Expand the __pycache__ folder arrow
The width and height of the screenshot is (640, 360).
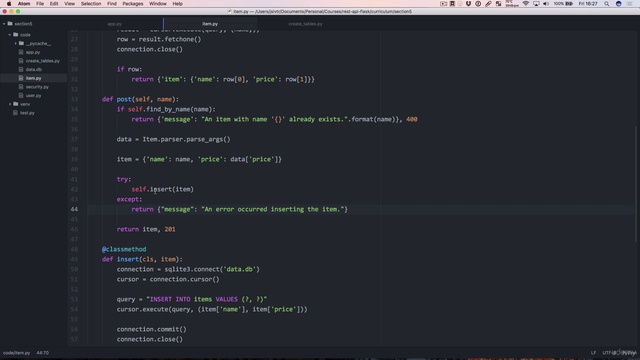pos(16,43)
